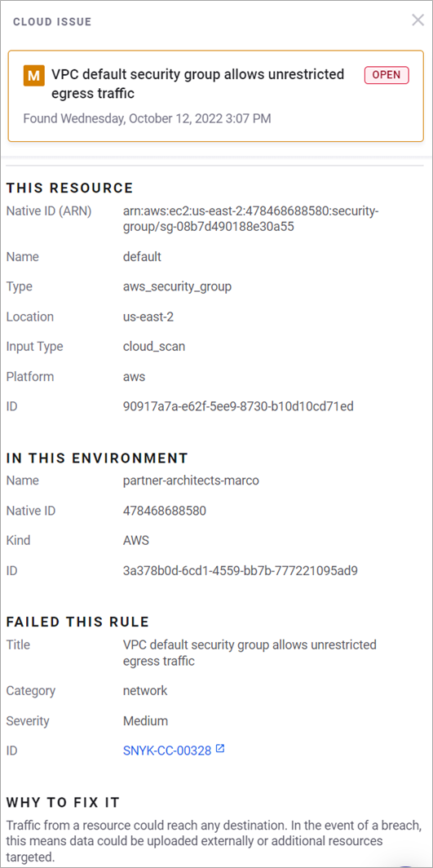Screen dimensions: 433x868
Task: Open the SNYK-CC-00328 rule link
Action: click(x=167, y=751)
